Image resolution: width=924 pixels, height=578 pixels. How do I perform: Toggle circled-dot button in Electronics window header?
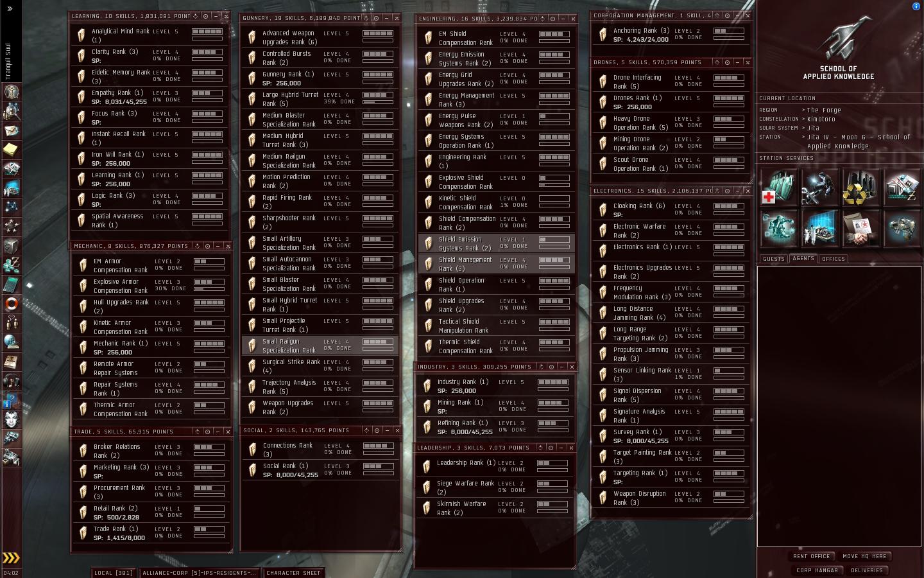(x=727, y=191)
